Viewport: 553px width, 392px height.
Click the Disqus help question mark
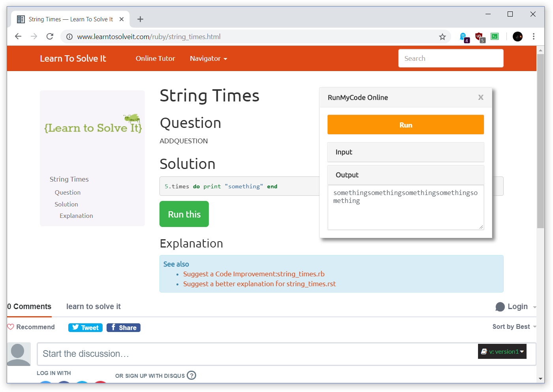pyautogui.click(x=191, y=375)
